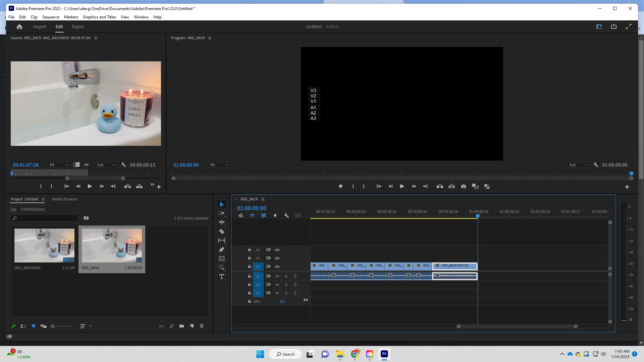
Task: Click the Delete trash icon in Project panel
Action: click(202, 326)
